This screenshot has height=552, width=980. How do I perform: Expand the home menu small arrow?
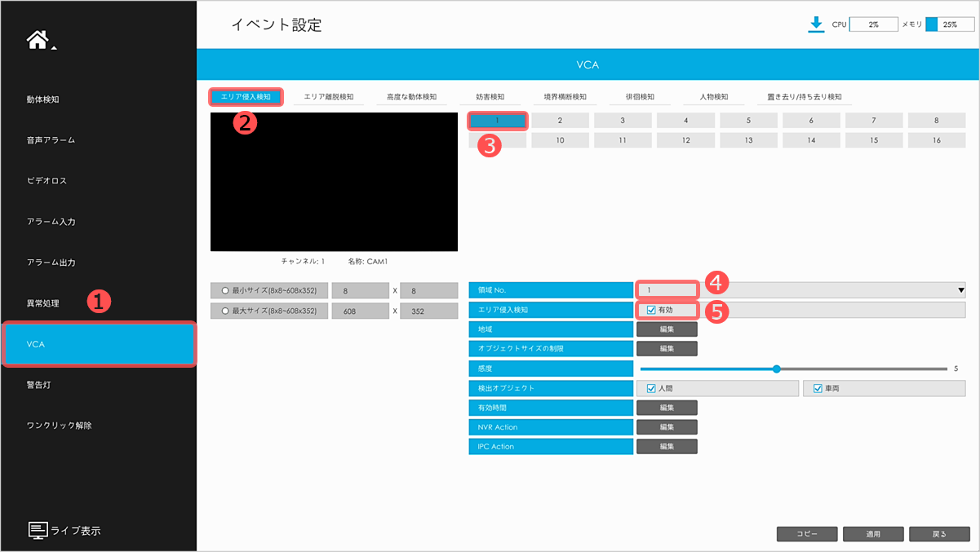click(55, 48)
